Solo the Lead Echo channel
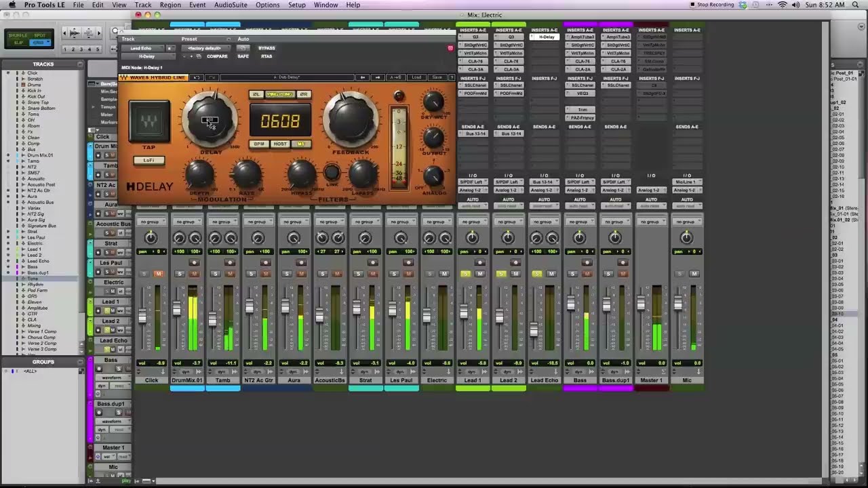Viewport: 868px width, 488px height. pyautogui.click(x=537, y=274)
